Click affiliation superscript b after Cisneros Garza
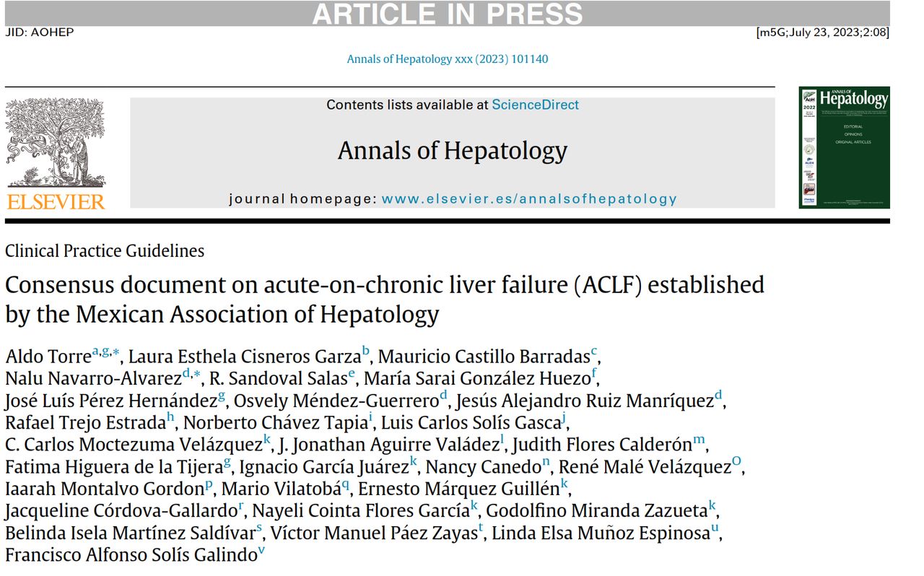Screen dimensions: 924x576 [366, 352]
